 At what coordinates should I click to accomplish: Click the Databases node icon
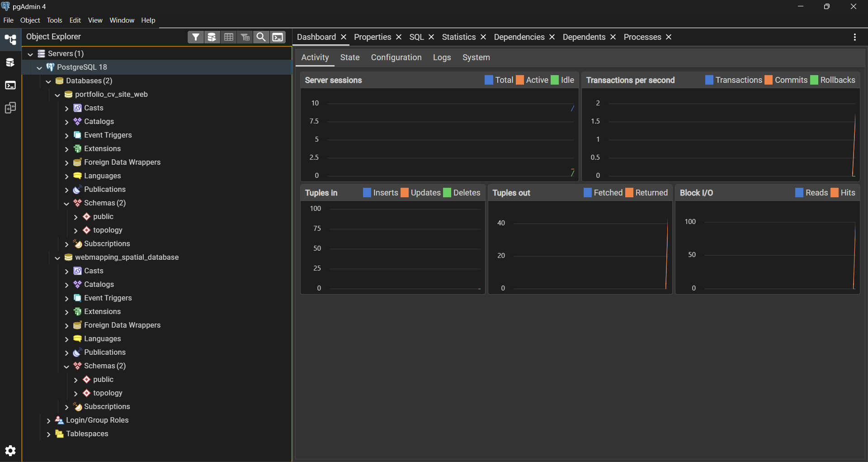tap(59, 81)
